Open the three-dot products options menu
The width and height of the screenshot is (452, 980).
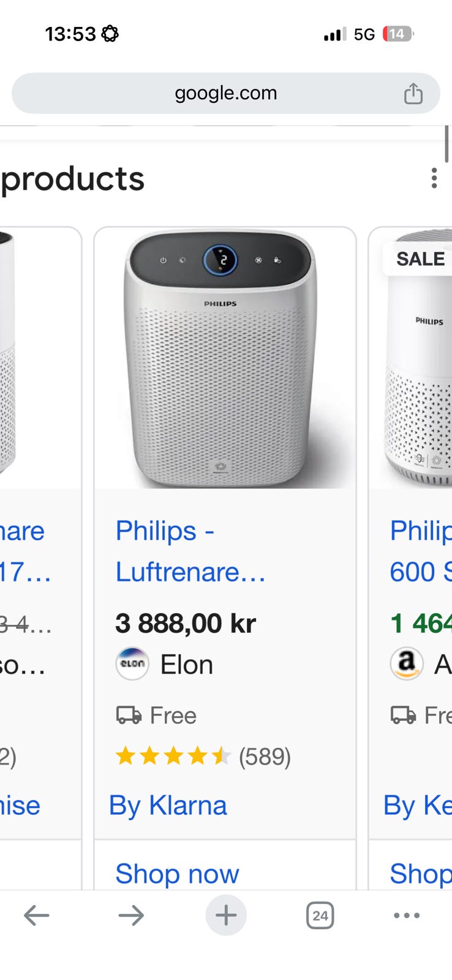[x=434, y=178]
